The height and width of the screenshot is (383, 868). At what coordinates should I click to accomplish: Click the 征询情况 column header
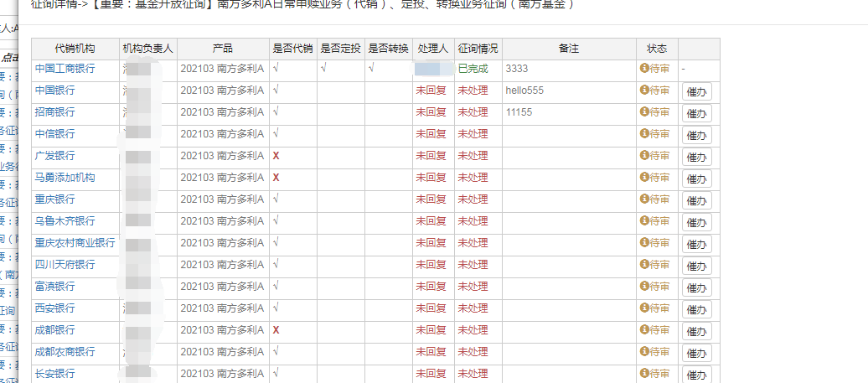(x=478, y=49)
